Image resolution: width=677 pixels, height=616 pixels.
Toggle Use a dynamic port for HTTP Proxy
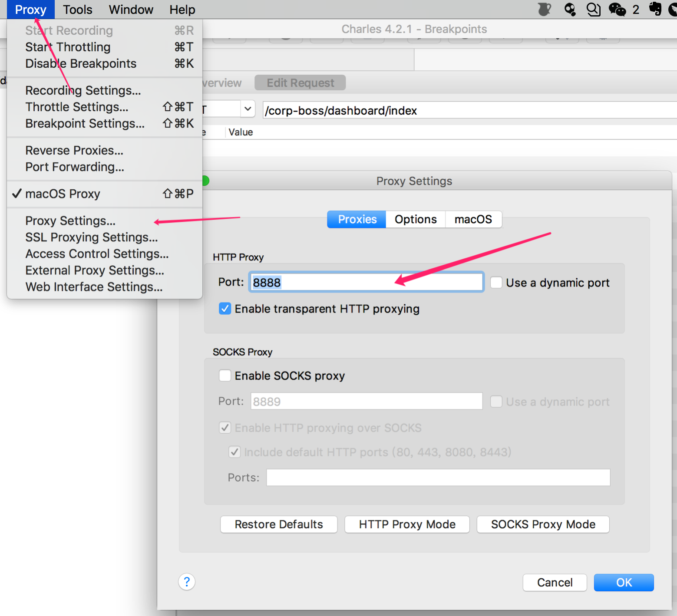pyautogui.click(x=496, y=283)
